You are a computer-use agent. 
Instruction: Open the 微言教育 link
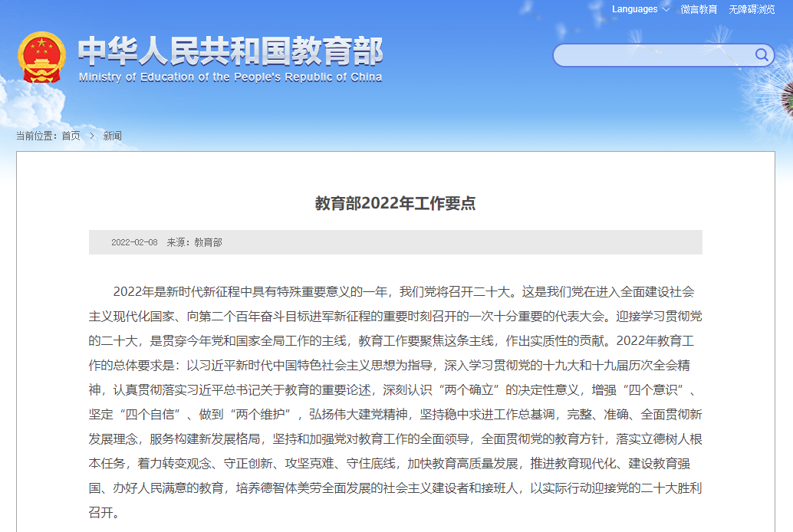point(699,9)
